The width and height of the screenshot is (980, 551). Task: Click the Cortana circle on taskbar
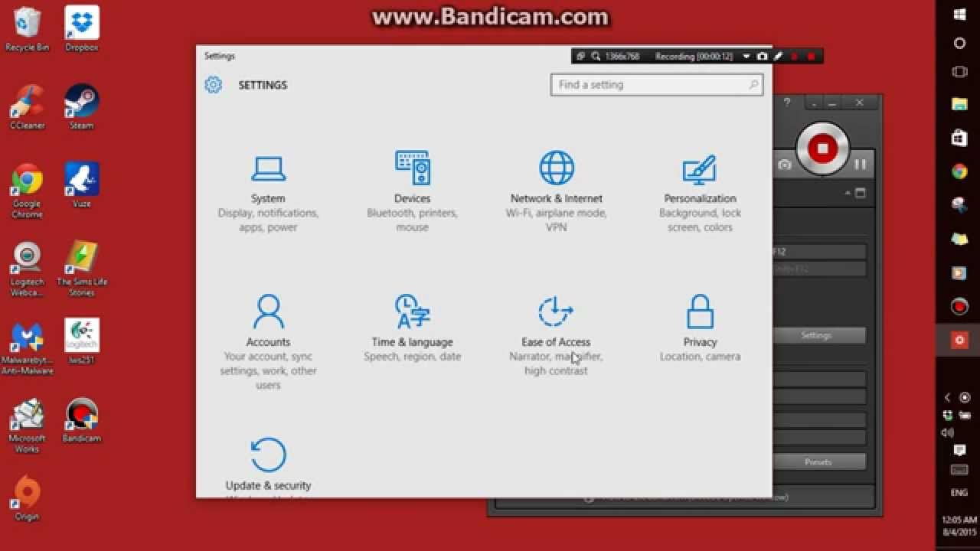[959, 44]
